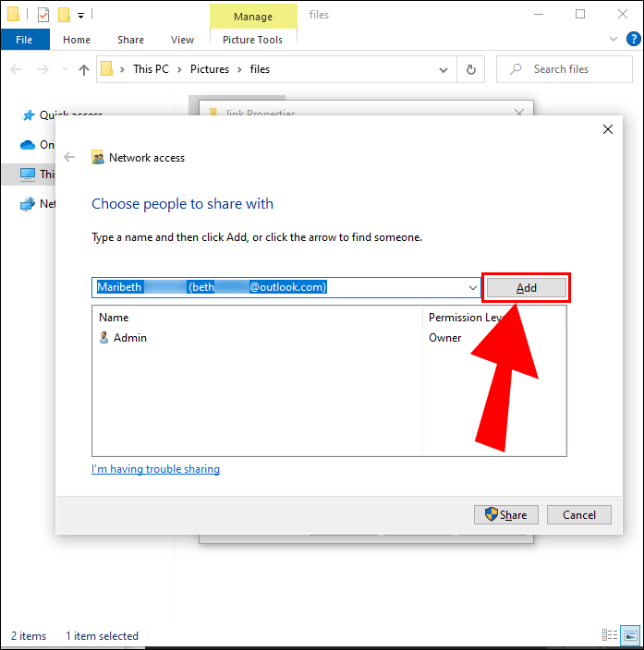Screen dimensions: 644x650
Task: Minimize the files Explorer window
Action: click(539, 15)
